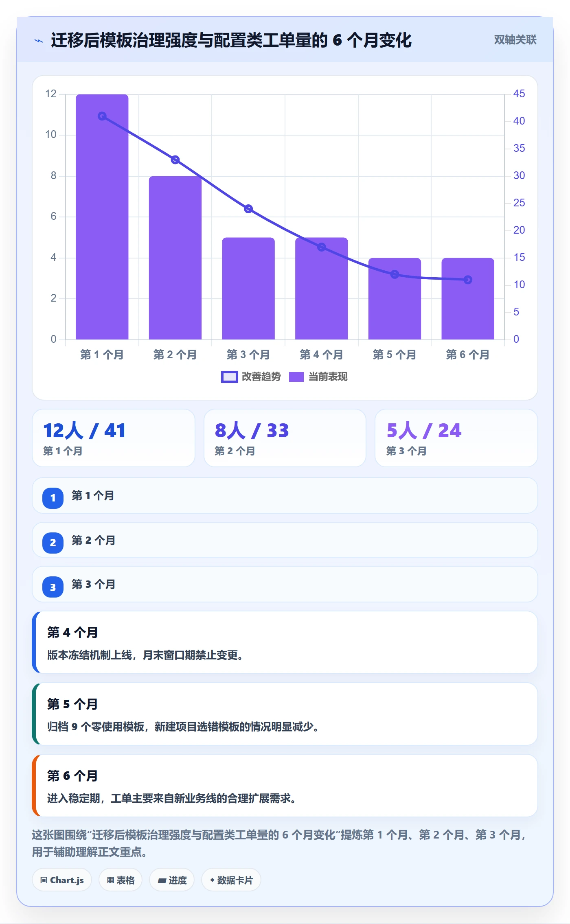Click the line point for month 3
Screen dimensions: 570x924
coord(248,209)
